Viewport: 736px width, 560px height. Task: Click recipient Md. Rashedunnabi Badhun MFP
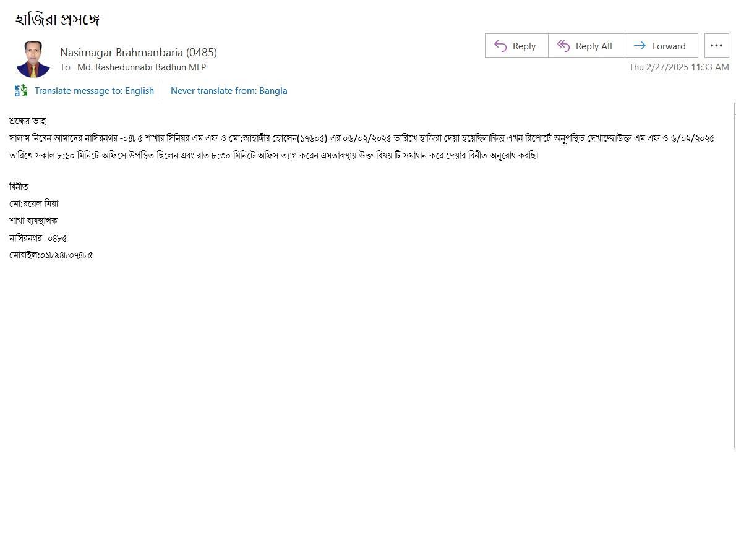(x=141, y=67)
